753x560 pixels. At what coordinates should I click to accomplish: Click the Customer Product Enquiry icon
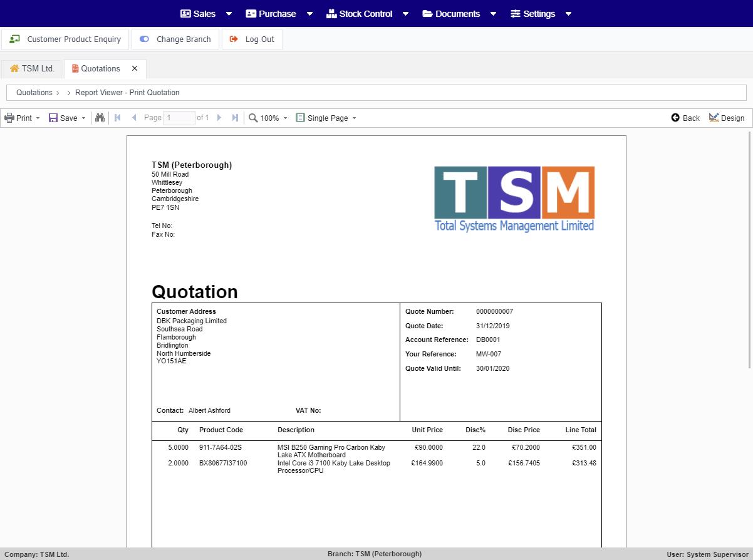(x=14, y=39)
